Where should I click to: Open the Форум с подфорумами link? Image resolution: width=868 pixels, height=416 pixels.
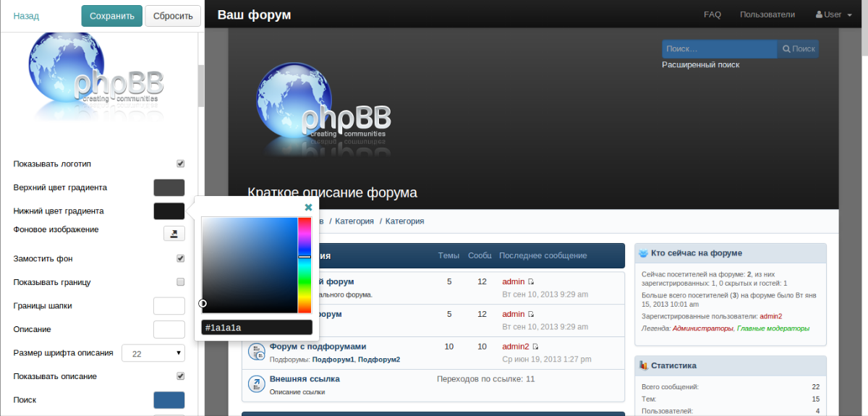[x=318, y=347]
